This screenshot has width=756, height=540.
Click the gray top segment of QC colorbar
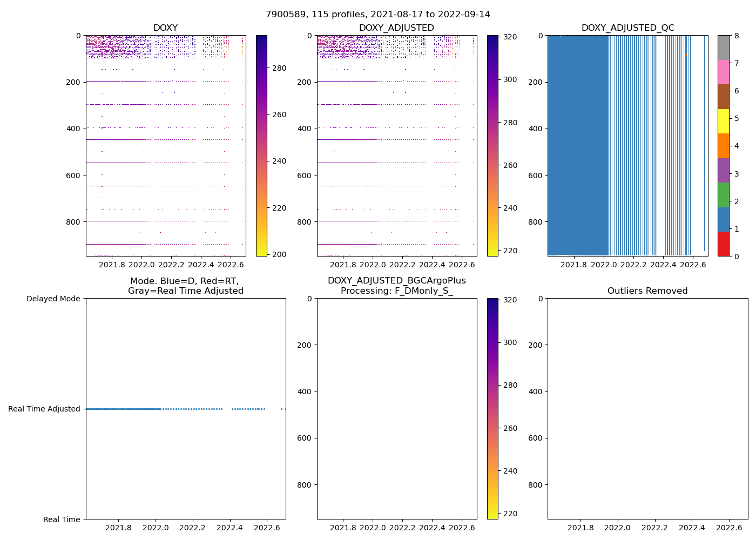tap(723, 48)
